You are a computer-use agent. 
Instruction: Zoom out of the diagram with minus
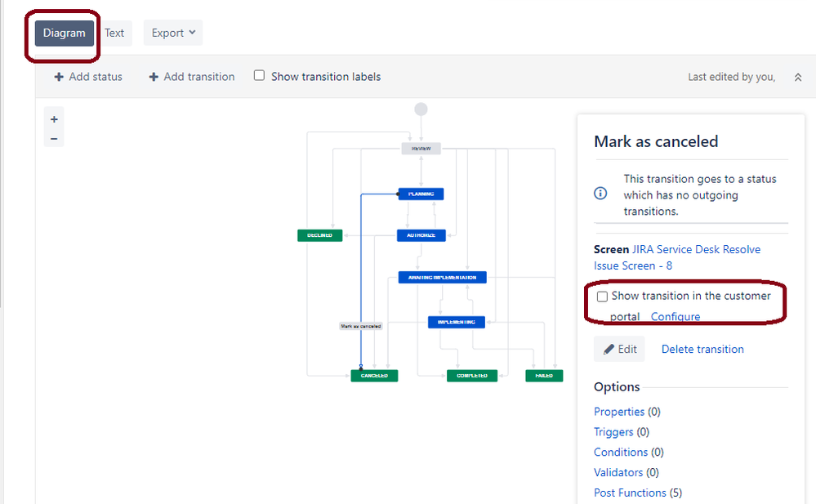tap(54, 139)
